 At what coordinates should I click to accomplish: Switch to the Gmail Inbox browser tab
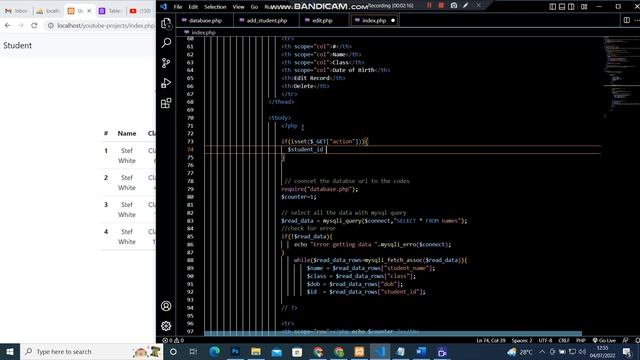point(16,11)
